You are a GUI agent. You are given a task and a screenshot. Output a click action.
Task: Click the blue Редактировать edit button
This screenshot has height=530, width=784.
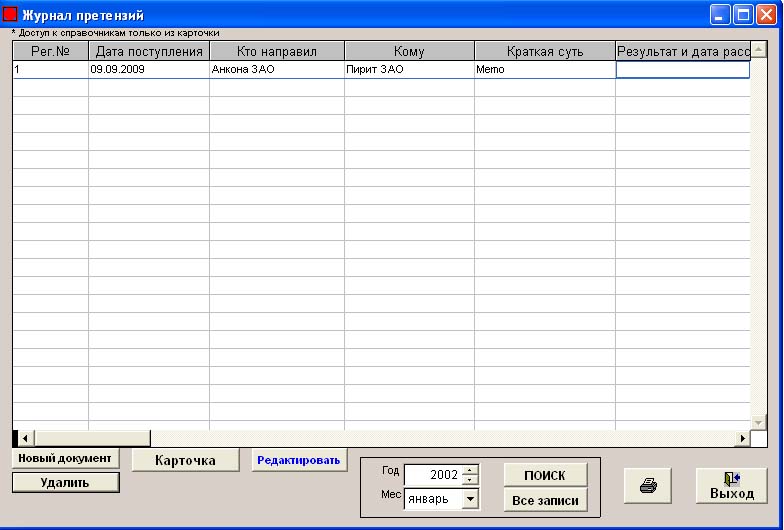coord(297,460)
